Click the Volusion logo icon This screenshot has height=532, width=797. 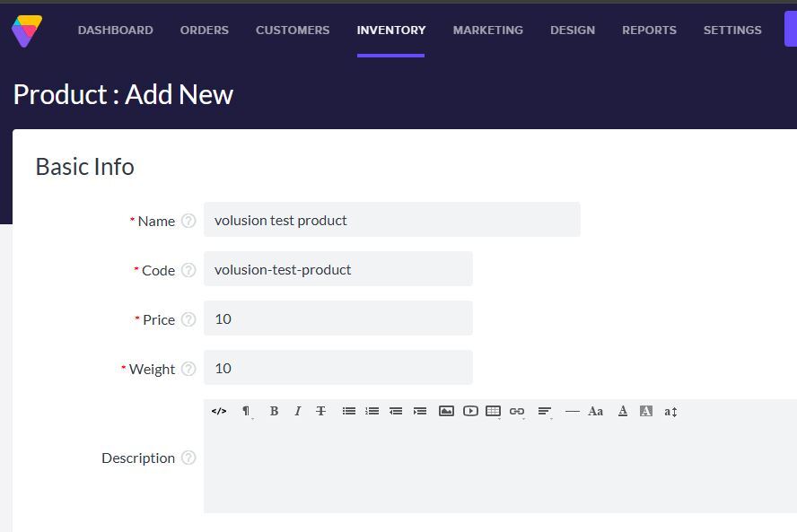coord(27,30)
